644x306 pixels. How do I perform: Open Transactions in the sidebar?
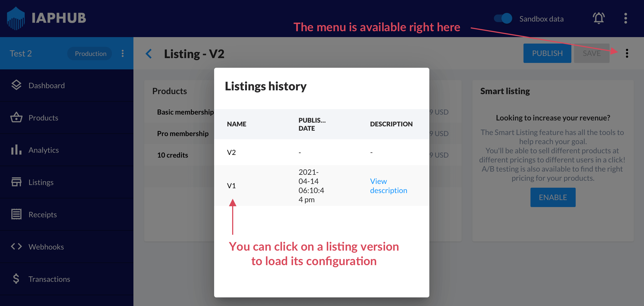[49, 279]
